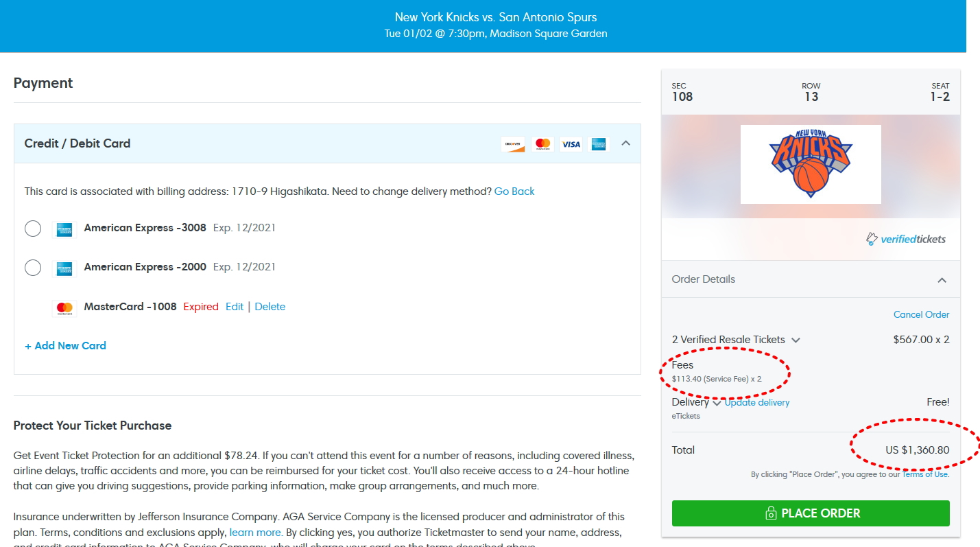Click the SEAT 1-2 label
The width and height of the screenshot is (980, 547).
coord(940,92)
